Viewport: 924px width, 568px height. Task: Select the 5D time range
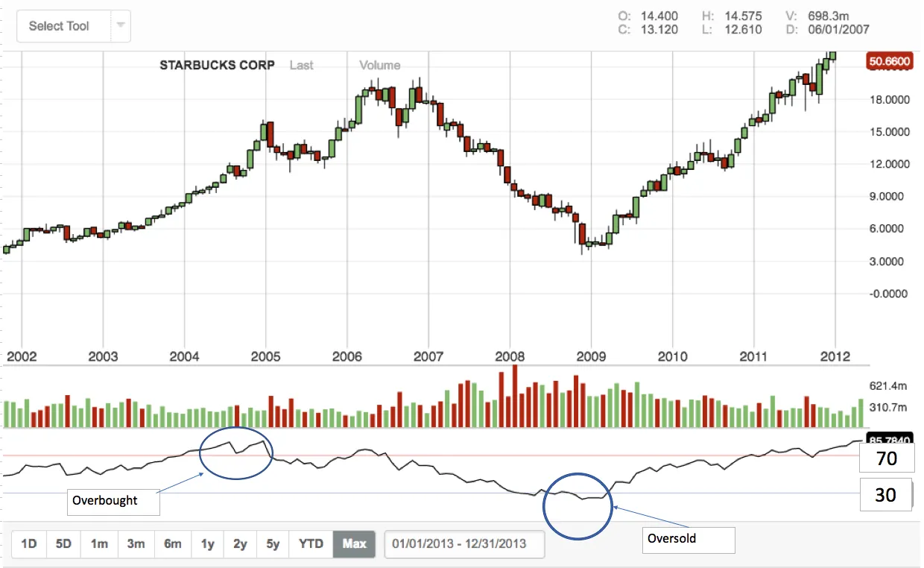(x=63, y=543)
